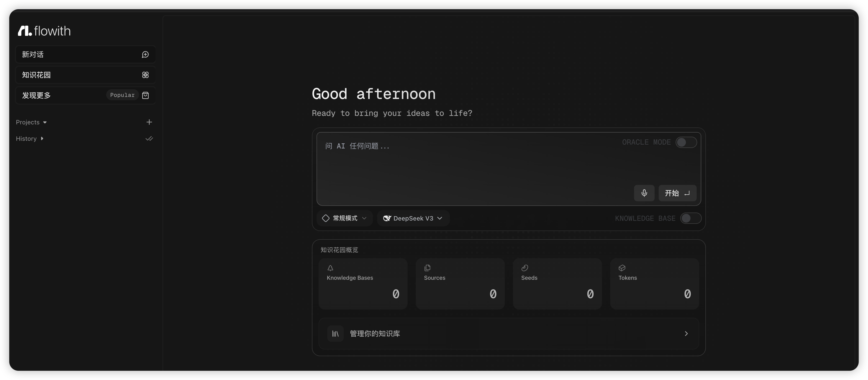The image size is (868, 380).
Task: Click the plus icon to add a project
Action: pyautogui.click(x=149, y=122)
